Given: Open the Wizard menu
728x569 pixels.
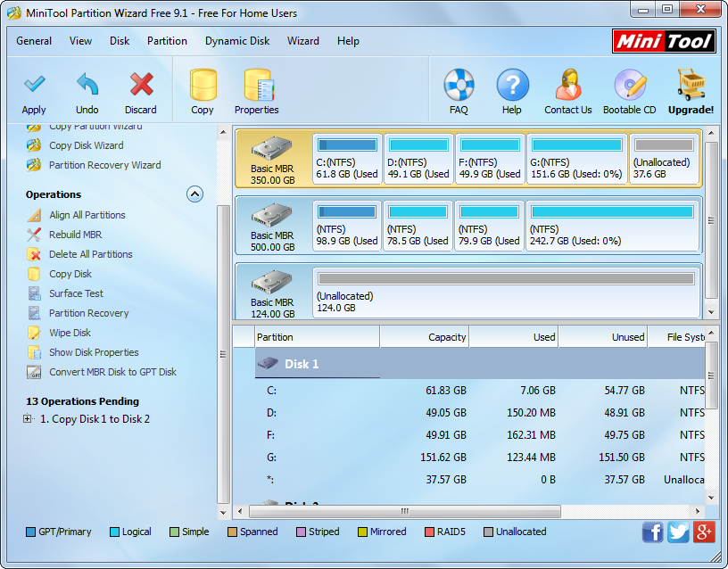Looking at the screenshot, I should (303, 41).
